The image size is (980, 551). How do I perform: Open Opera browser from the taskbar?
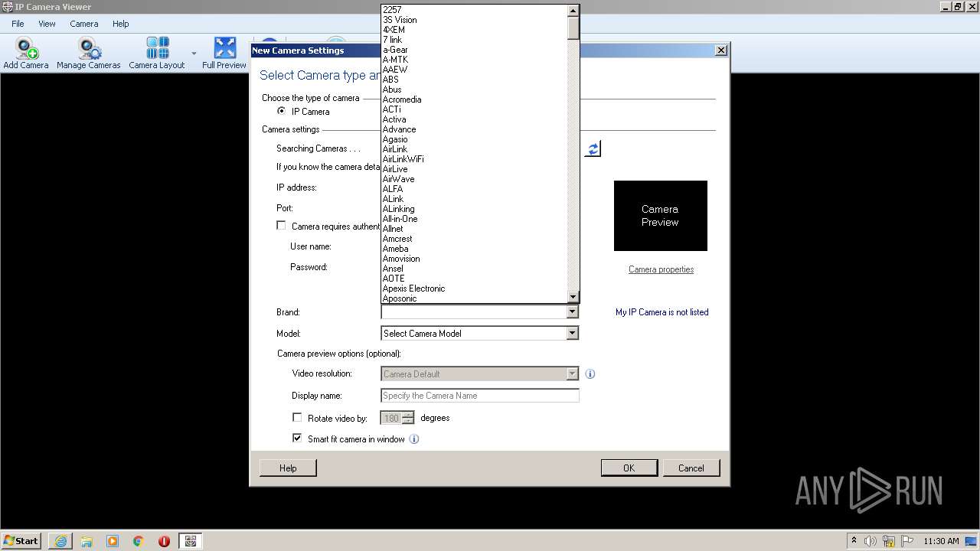point(164,541)
